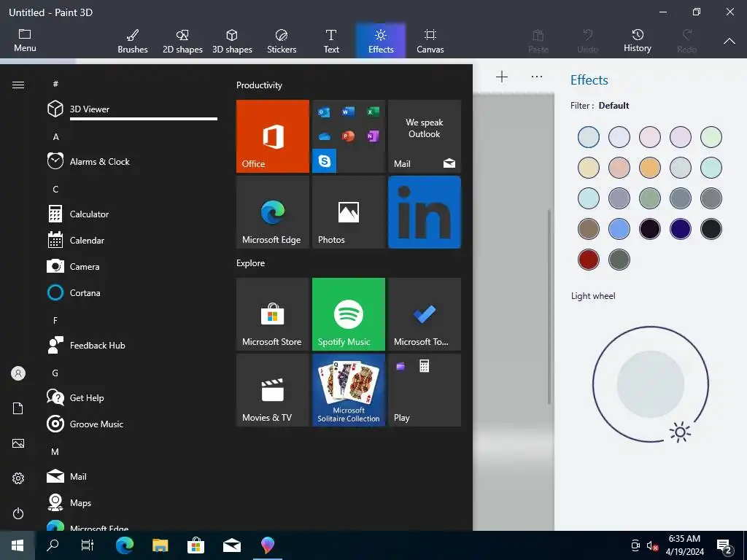747x560 pixels.
Task: Launch Maps app
Action: [x=132, y=502]
